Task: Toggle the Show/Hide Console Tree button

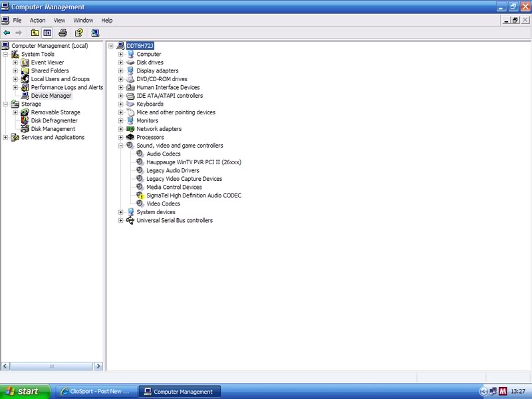Action: pos(47,33)
